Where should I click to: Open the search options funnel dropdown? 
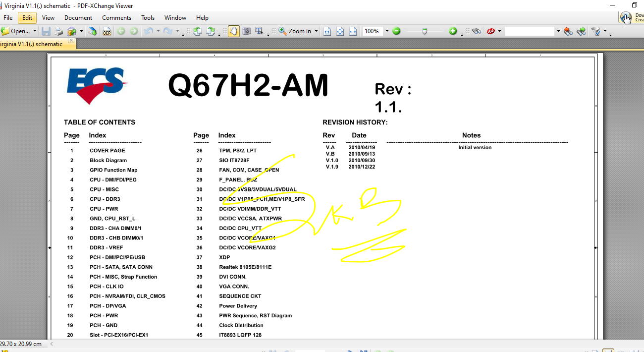click(604, 31)
